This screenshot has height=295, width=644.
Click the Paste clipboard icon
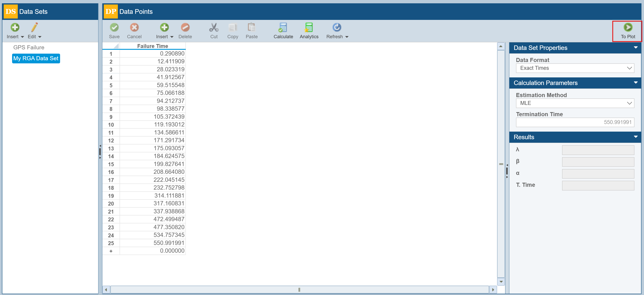tap(251, 27)
